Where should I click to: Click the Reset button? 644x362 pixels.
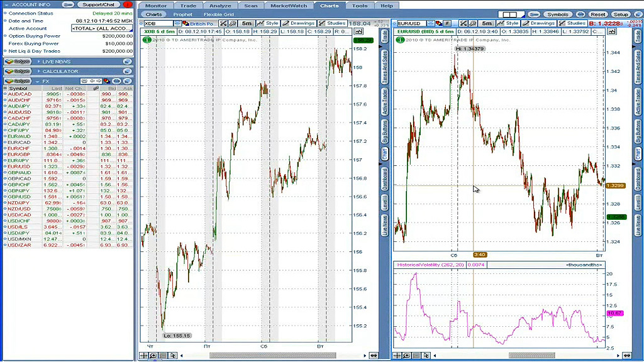pos(597,14)
